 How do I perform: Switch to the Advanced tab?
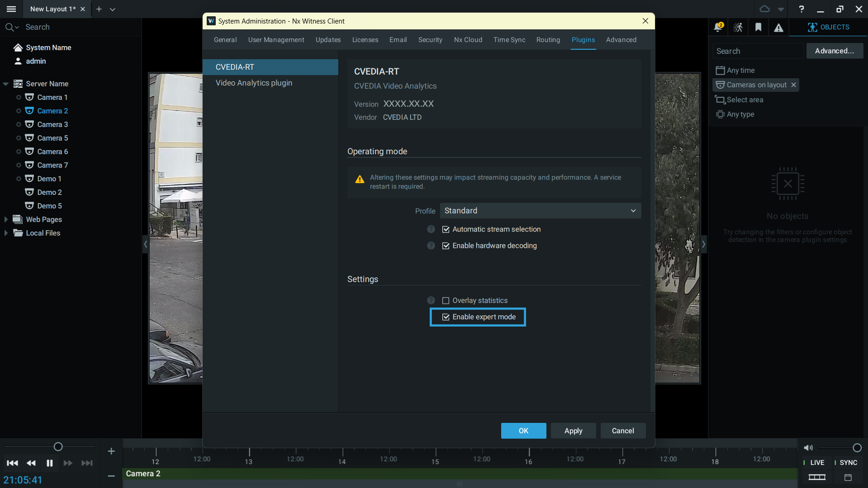click(x=621, y=40)
